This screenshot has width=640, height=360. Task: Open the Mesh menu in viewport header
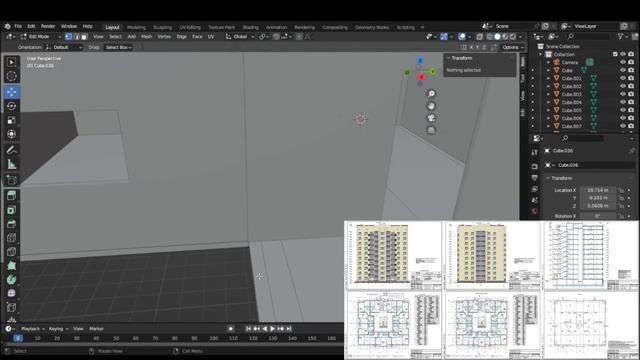click(146, 37)
